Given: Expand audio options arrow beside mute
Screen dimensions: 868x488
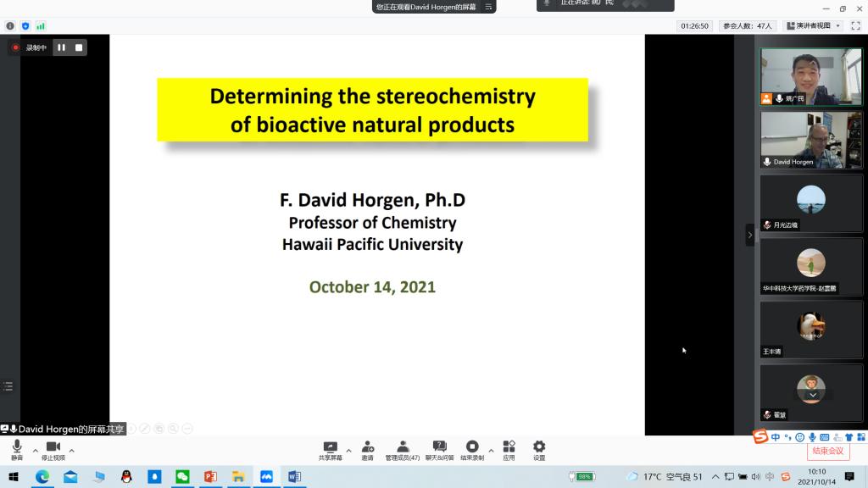Looking at the screenshot, I should (x=35, y=451).
